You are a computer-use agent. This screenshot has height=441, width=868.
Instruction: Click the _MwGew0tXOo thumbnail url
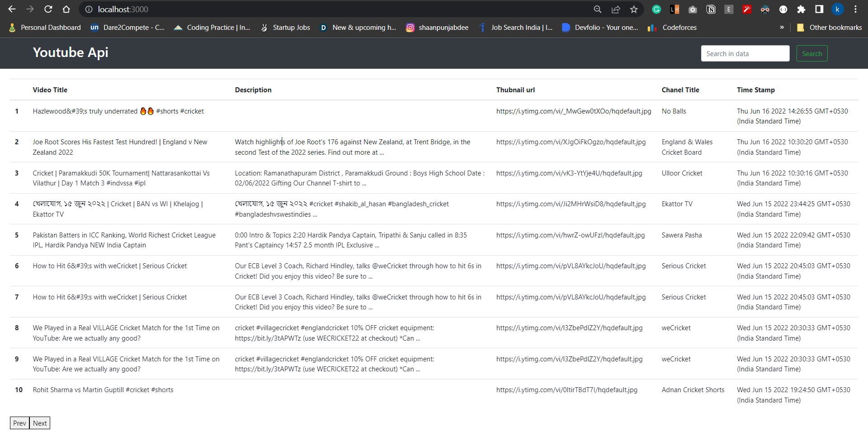pos(574,111)
